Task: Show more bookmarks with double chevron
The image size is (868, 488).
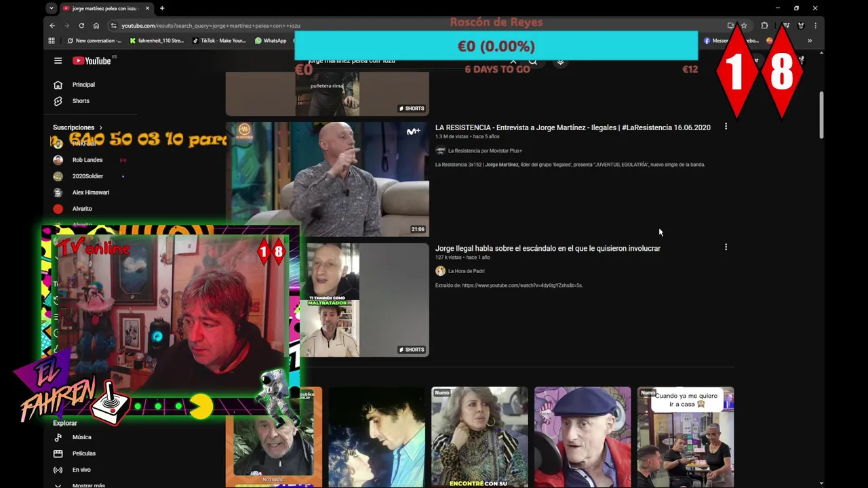Action: point(809,41)
